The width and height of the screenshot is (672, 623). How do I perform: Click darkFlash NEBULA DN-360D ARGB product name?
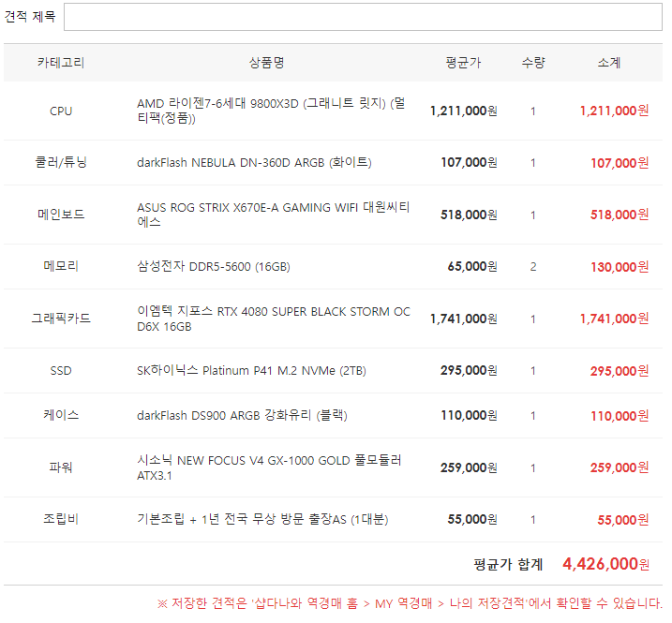point(254,163)
